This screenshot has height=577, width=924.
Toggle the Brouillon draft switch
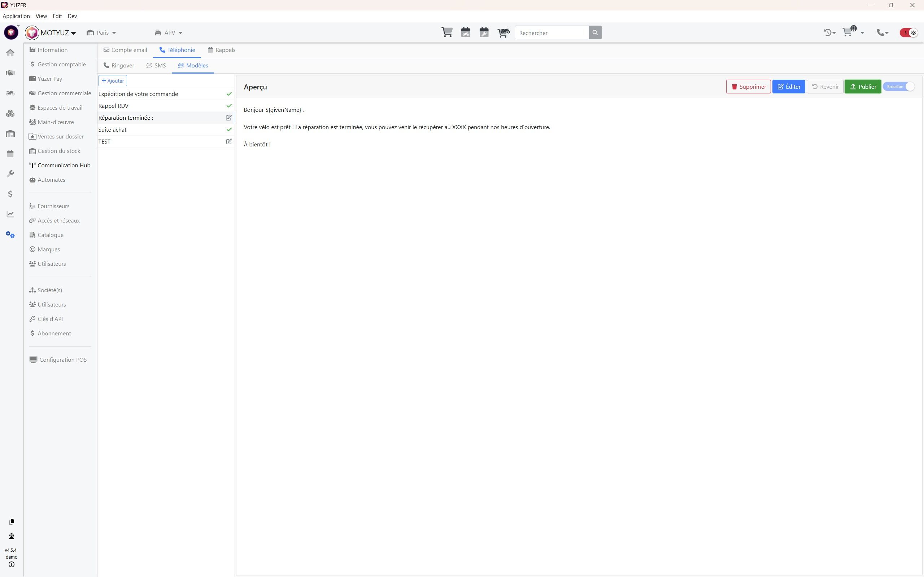[898, 87]
